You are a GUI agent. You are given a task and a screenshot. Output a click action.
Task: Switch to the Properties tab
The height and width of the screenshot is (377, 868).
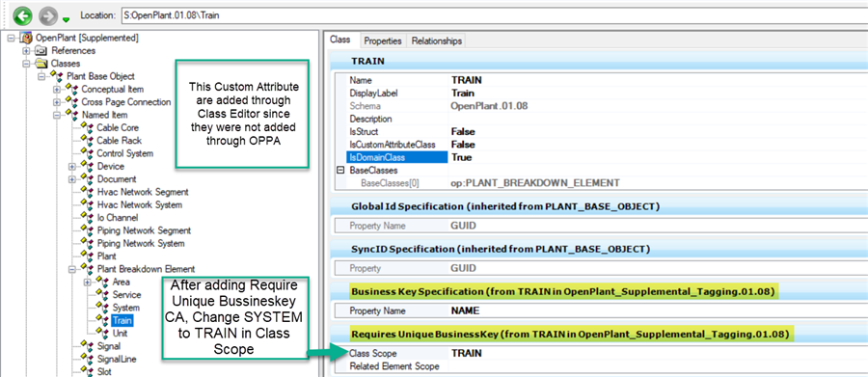tap(383, 40)
